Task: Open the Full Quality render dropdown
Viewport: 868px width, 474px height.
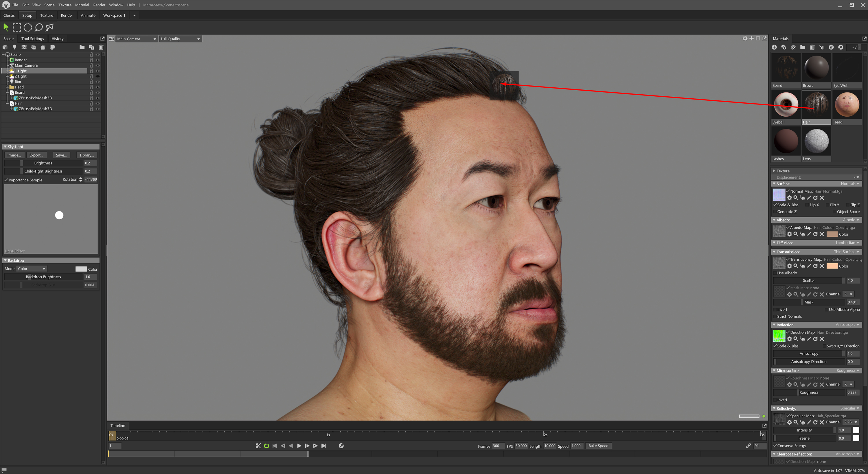Action: pos(180,39)
